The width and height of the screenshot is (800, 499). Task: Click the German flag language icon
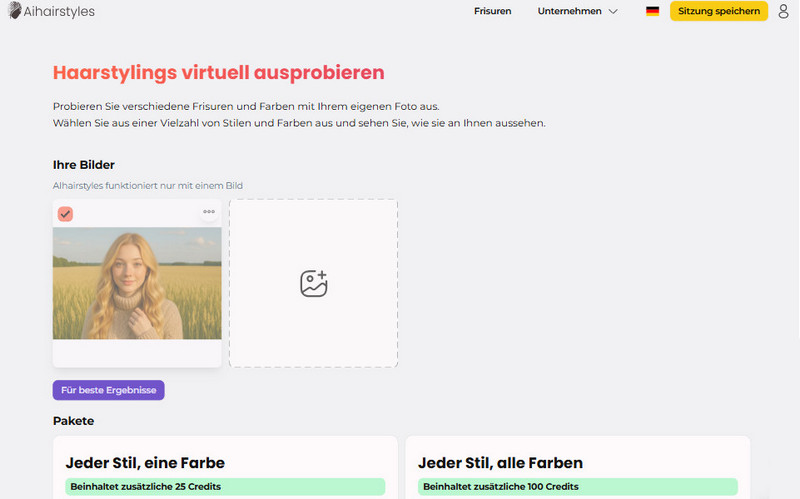click(x=652, y=11)
